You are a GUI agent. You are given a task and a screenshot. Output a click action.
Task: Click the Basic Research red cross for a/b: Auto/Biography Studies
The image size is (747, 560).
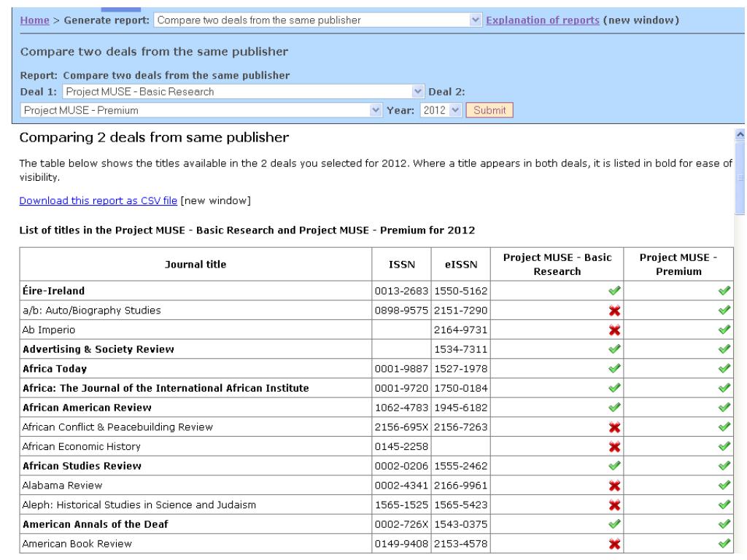pyautogui.click(x=614, y=311)
